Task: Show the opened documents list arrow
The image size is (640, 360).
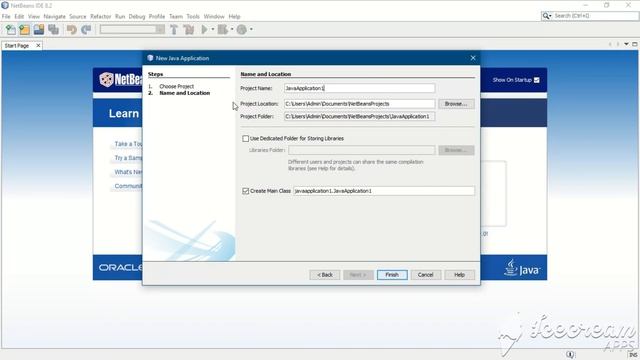Action: point(626,44)
